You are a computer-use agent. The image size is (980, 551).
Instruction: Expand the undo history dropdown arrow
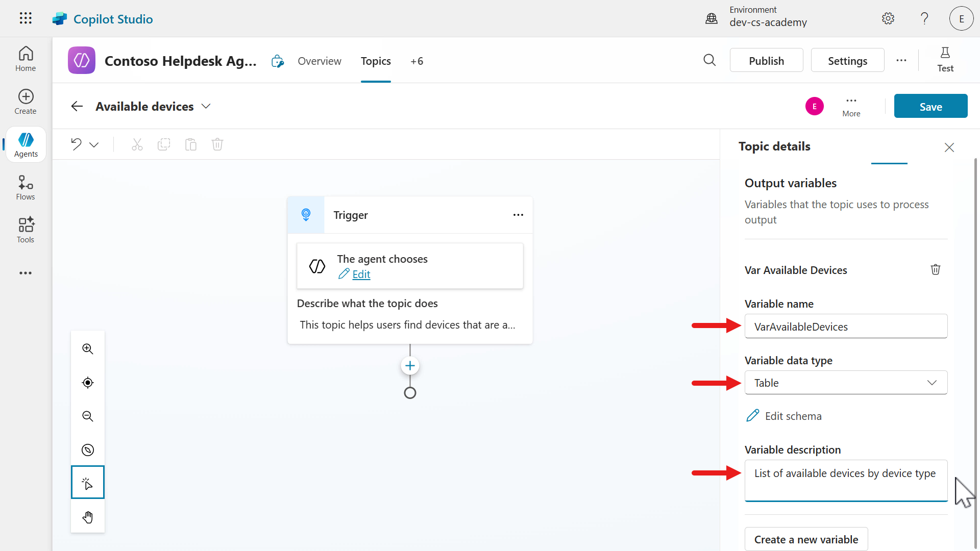[x=94, y=145]
